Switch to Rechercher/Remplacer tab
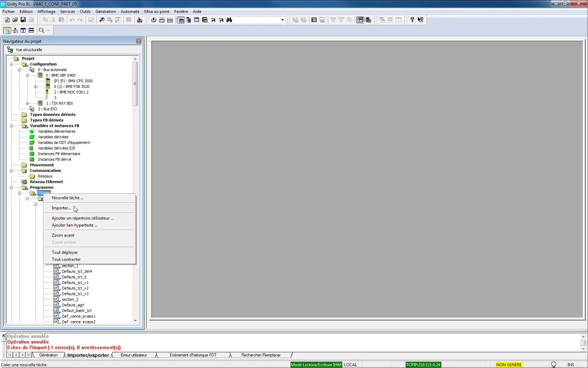Image resolution: width=588 pixels, height=368 pixels. tap(261, 355)
